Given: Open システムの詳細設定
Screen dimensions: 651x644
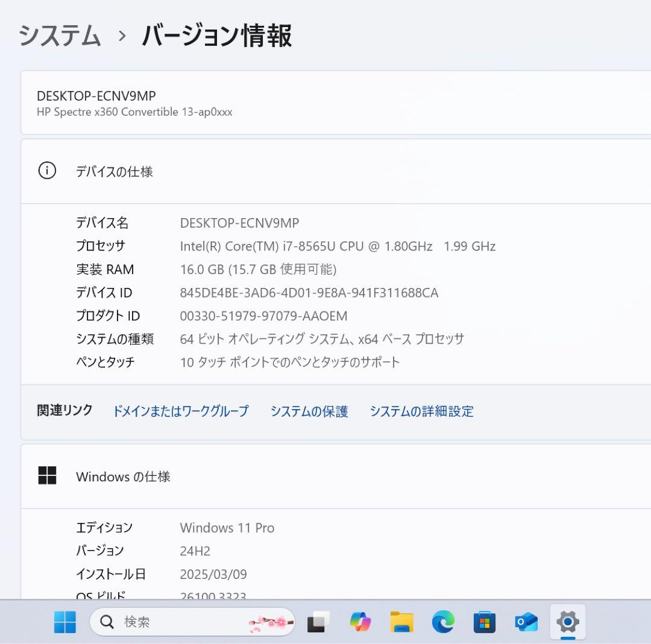Looking at the screenshot, I should click(x=422, y=411).
